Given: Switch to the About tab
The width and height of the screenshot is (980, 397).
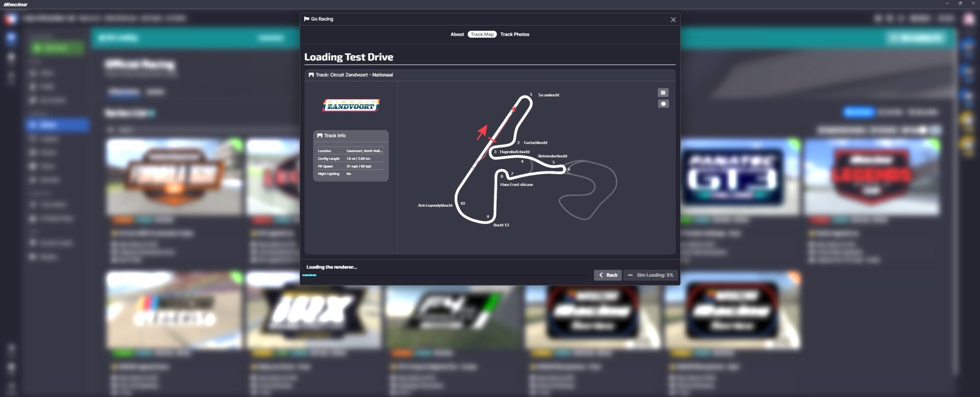Looking at the screenshot, I should [x=457, y=34].
